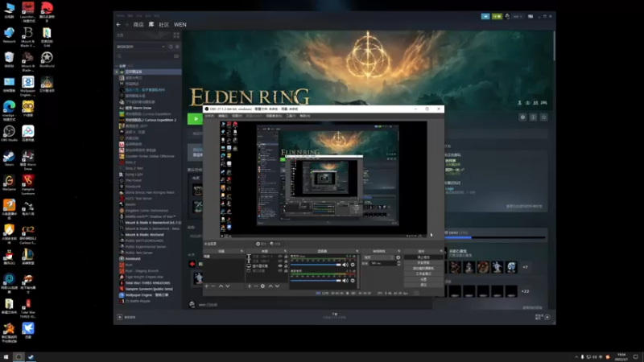Viewport: 644px width, 362px height.
Task: Open settings gear for desktop audio mixer track
Action: 353,265
